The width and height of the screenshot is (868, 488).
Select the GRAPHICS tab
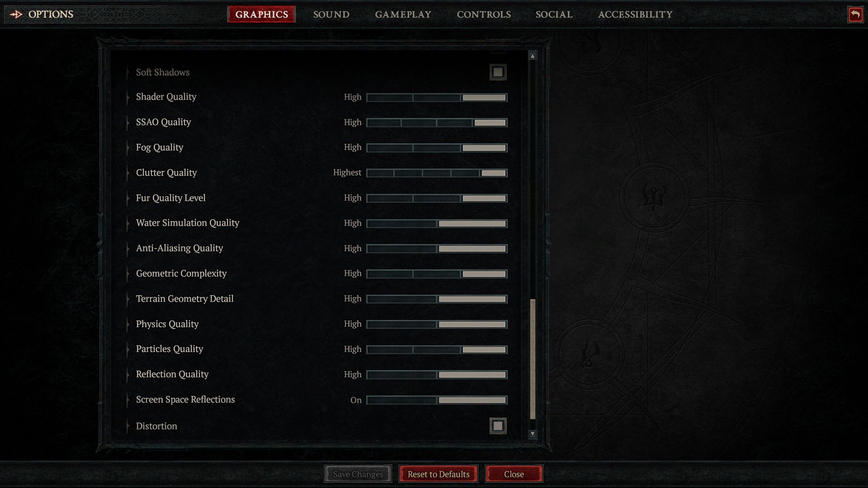261,14
